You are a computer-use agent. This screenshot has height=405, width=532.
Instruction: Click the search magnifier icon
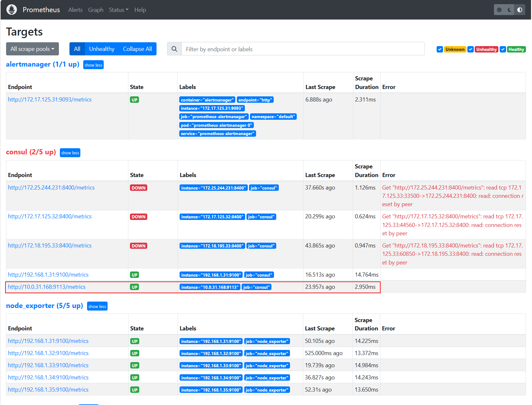(x=174, y=49)
